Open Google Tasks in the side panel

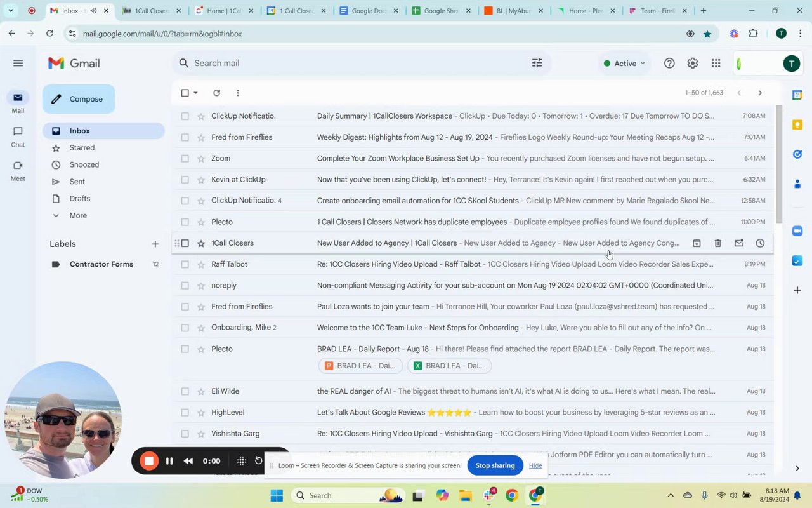[797, 154]
